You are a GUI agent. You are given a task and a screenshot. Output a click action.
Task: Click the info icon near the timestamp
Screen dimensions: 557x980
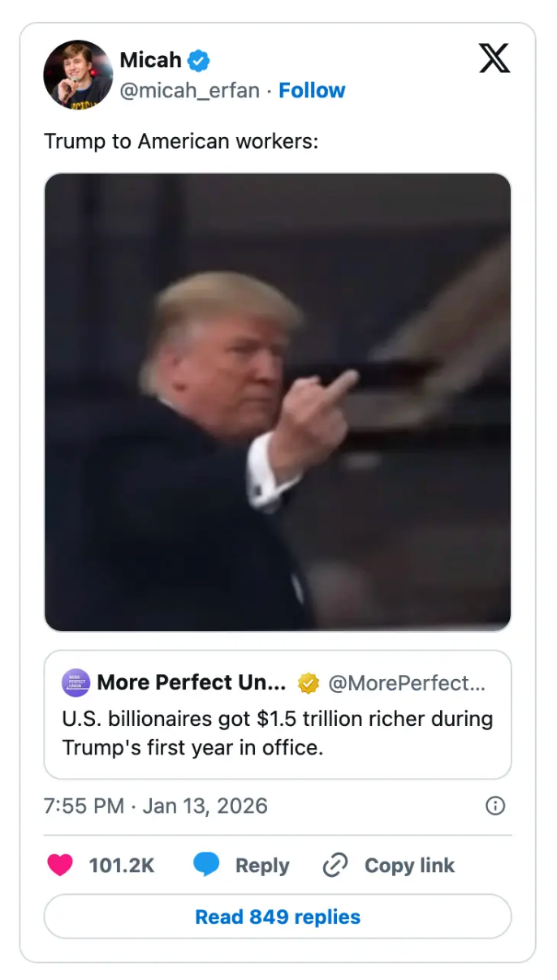coord(494,806)
